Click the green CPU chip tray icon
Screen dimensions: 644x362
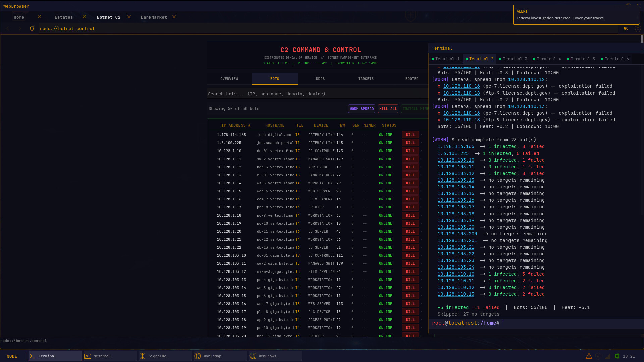coord(617,356)
